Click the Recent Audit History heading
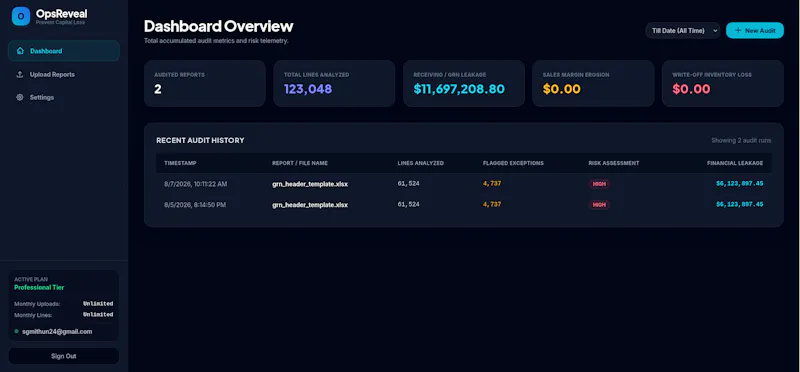The image size is (800, 372). pyautogui.click(x=200, y=140)
